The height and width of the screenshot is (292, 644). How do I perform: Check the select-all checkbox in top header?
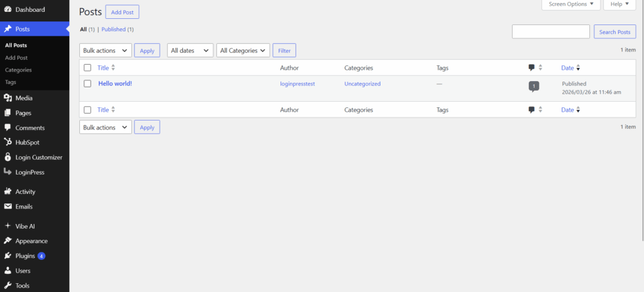87,68
